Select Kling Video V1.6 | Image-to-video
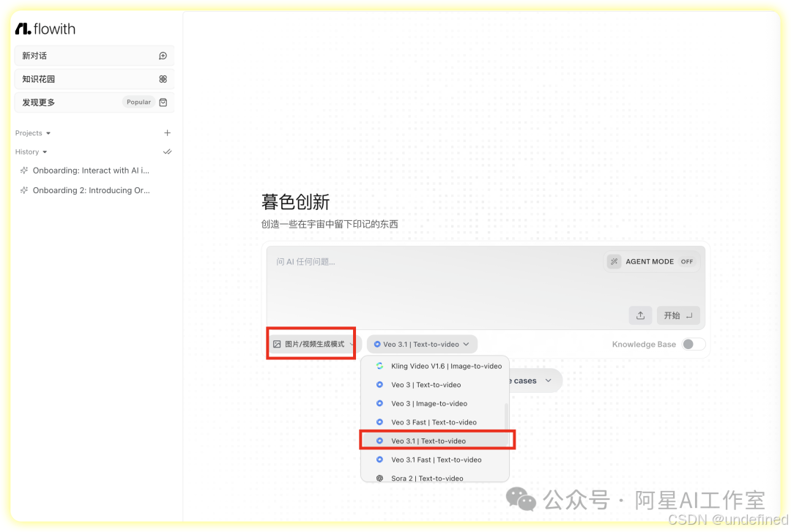The height and width of the screenshot is (532, 791). point(434,366)
